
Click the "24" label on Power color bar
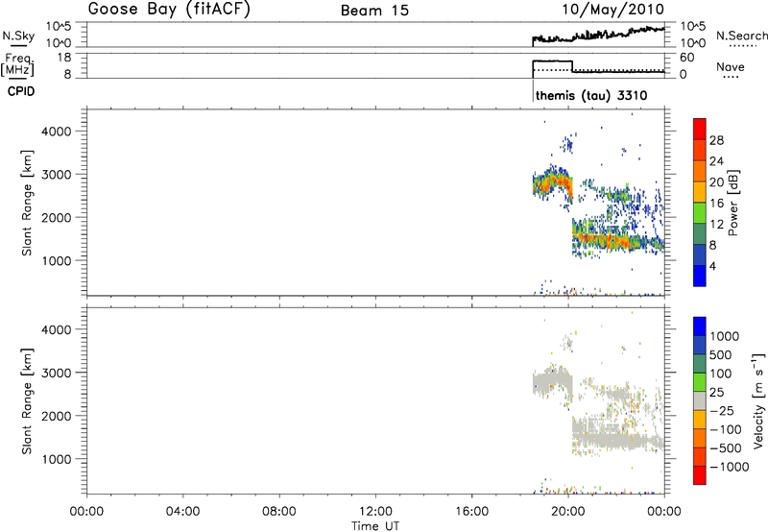716,161
